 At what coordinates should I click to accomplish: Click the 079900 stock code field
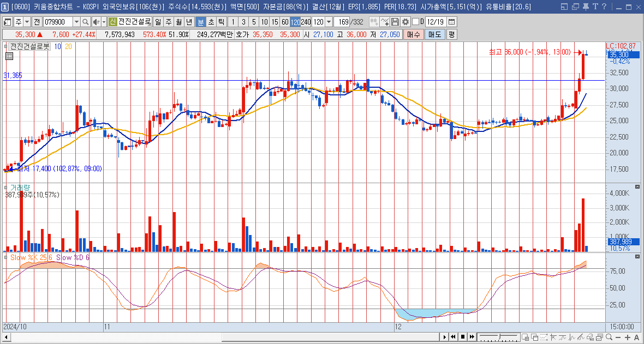coord(58,22)
